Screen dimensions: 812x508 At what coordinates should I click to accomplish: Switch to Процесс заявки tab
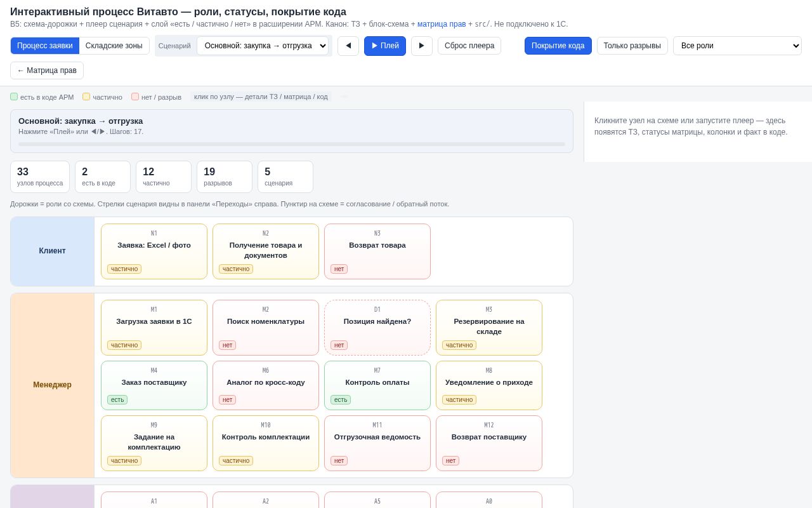(x=45, y=46)
